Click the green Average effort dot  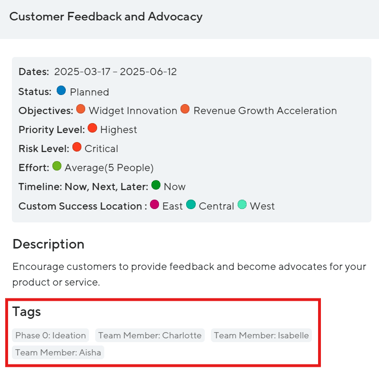[57, 166]
